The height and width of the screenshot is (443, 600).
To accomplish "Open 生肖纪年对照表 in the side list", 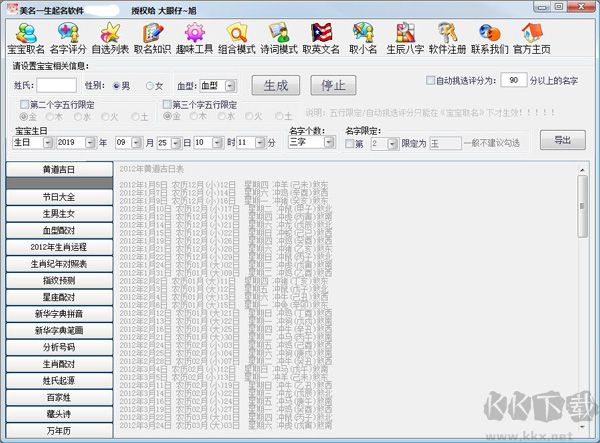I will pyautogui.click(x=59, y=264).
